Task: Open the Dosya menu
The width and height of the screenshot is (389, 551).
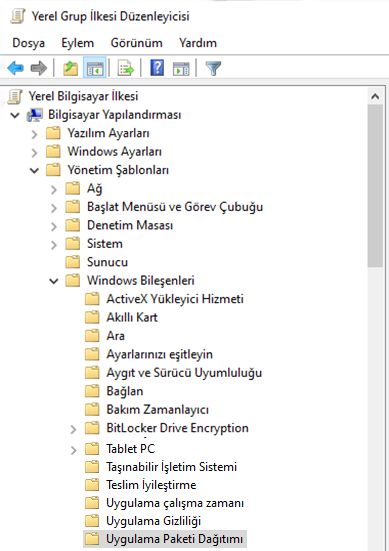Action: coord(28,43)
